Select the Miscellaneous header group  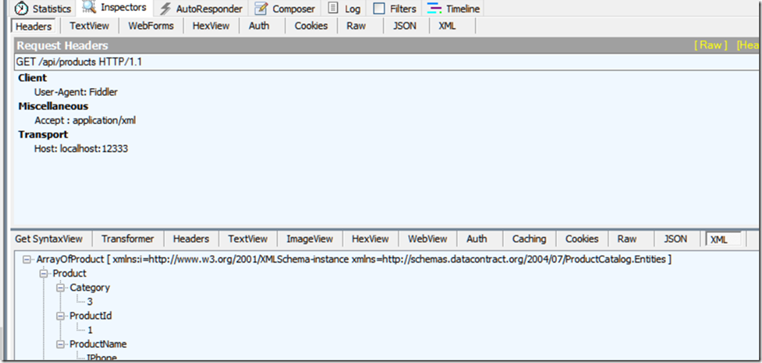53,106
